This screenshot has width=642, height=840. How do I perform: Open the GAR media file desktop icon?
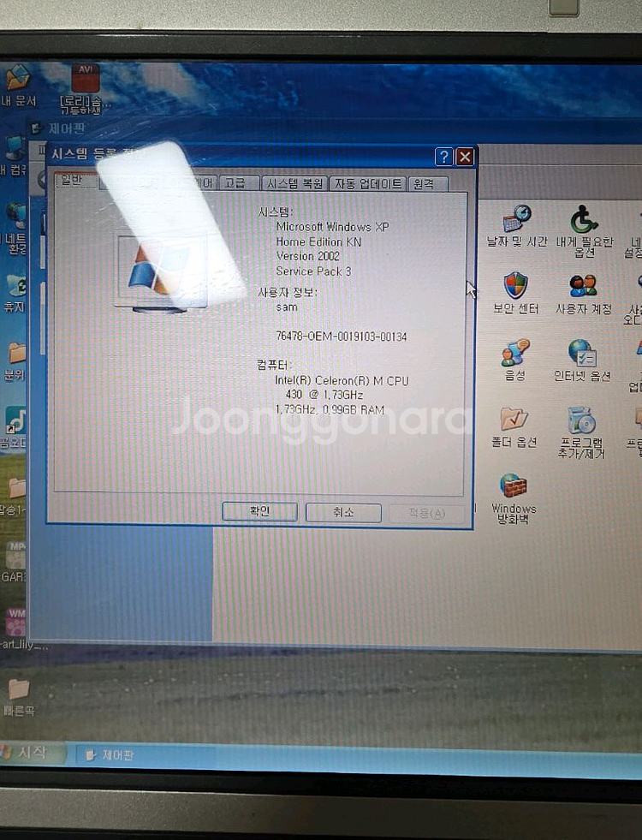(x=14, y=562)
